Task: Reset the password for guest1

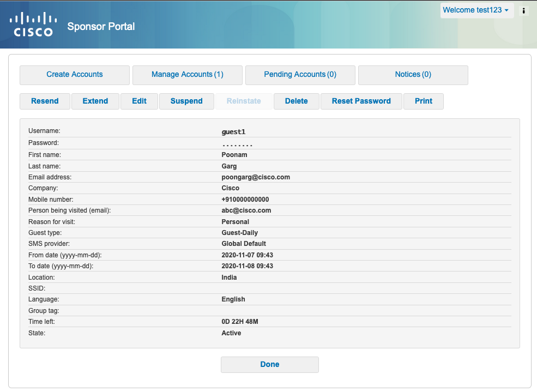Action: point(361,101)
